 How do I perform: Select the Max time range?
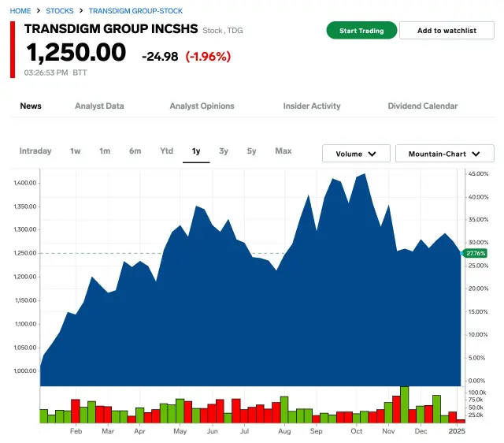click(x=283, y=151)
